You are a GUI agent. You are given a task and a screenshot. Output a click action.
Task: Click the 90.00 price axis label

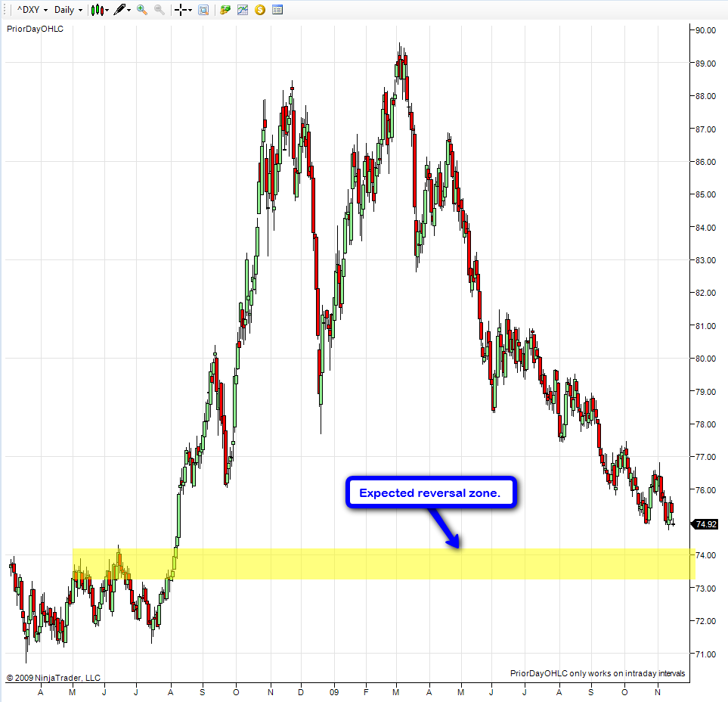click(x=706, y=30)
